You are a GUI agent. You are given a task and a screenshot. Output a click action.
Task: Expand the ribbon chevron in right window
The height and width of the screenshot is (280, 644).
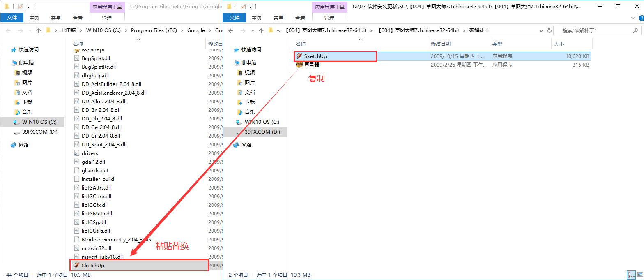pos(632,18)
